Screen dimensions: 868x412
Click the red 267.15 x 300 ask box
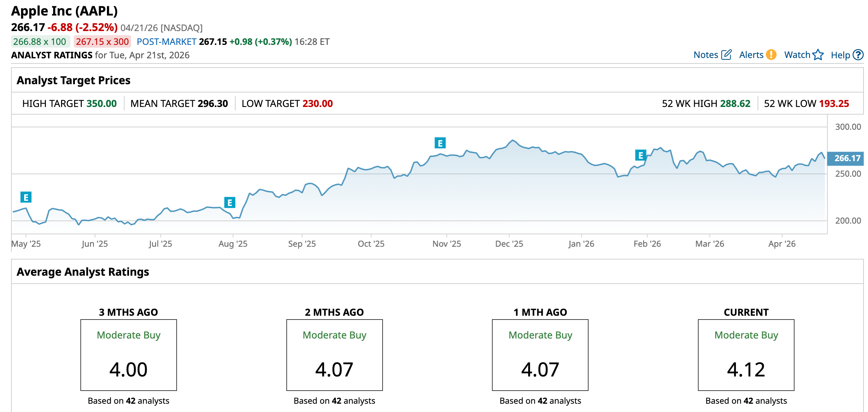click(x=102, y=42)
